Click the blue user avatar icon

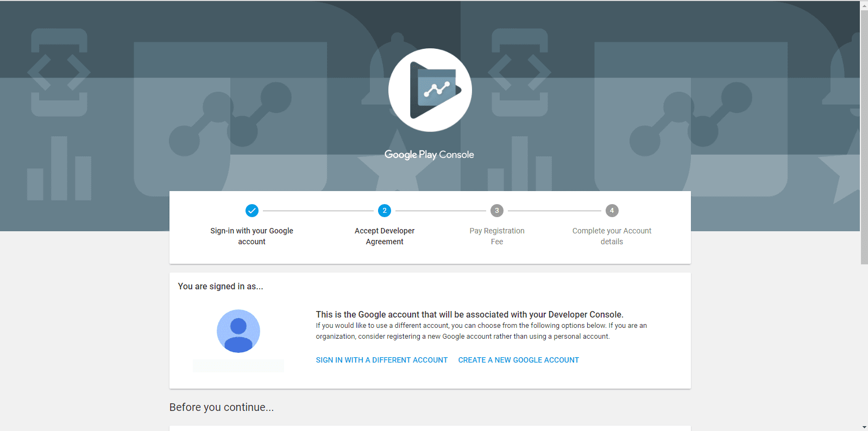238,331
